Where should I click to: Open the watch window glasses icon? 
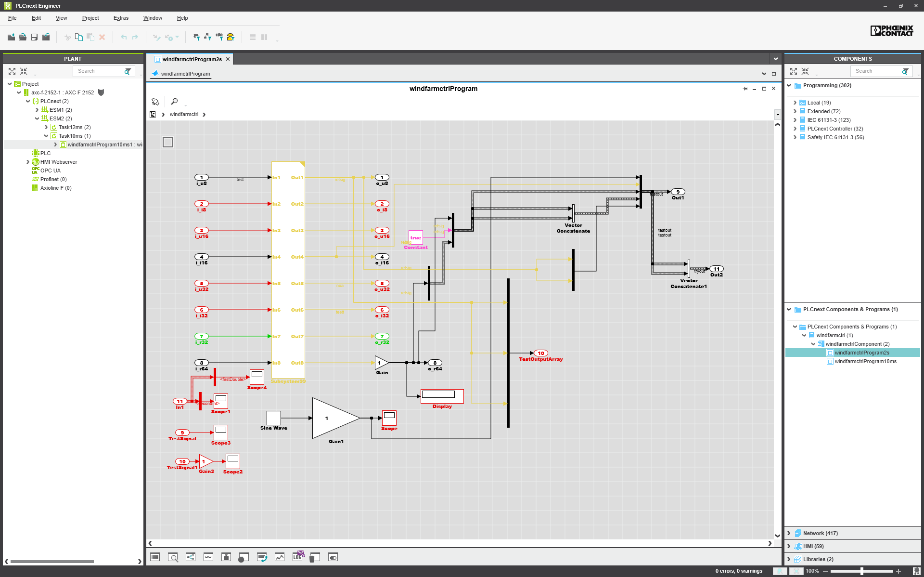[208, 557]
